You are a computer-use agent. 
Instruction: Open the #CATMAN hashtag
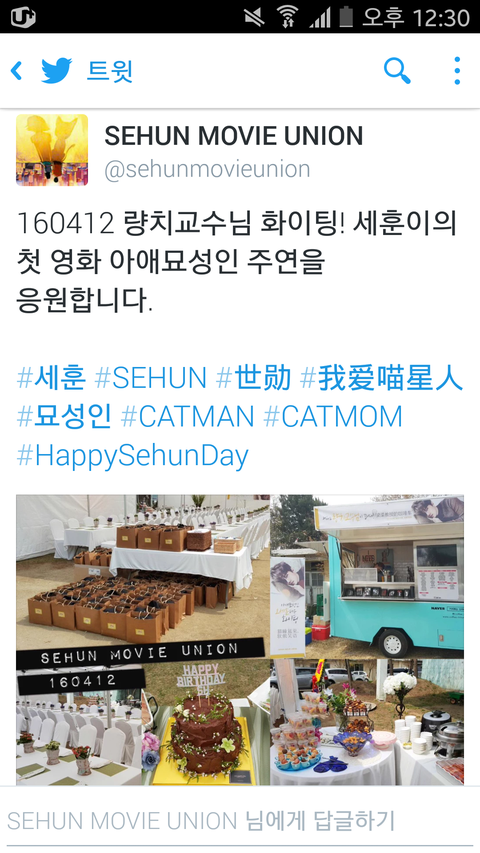pyautogui.click(x=188, y=417)
